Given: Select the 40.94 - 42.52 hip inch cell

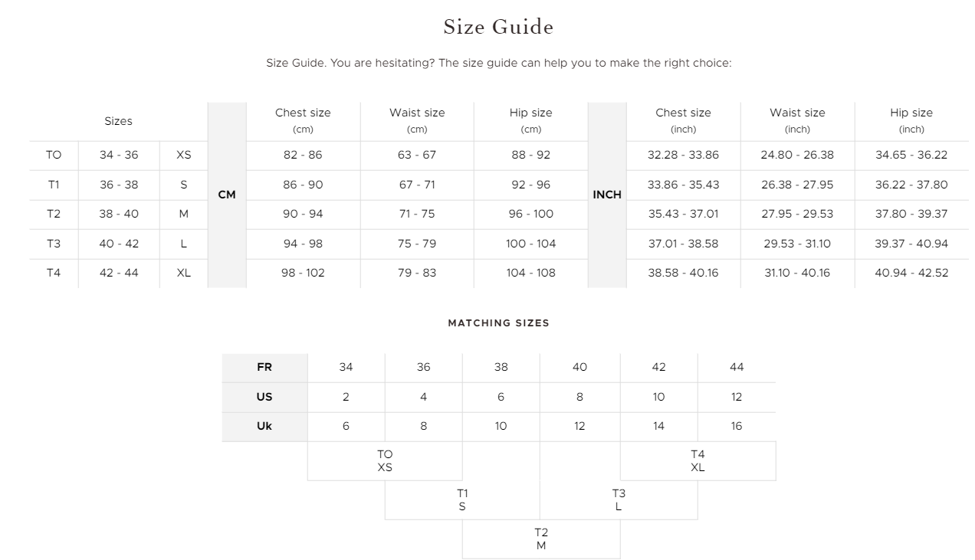Looking at the screenshot, I should 911,273.
